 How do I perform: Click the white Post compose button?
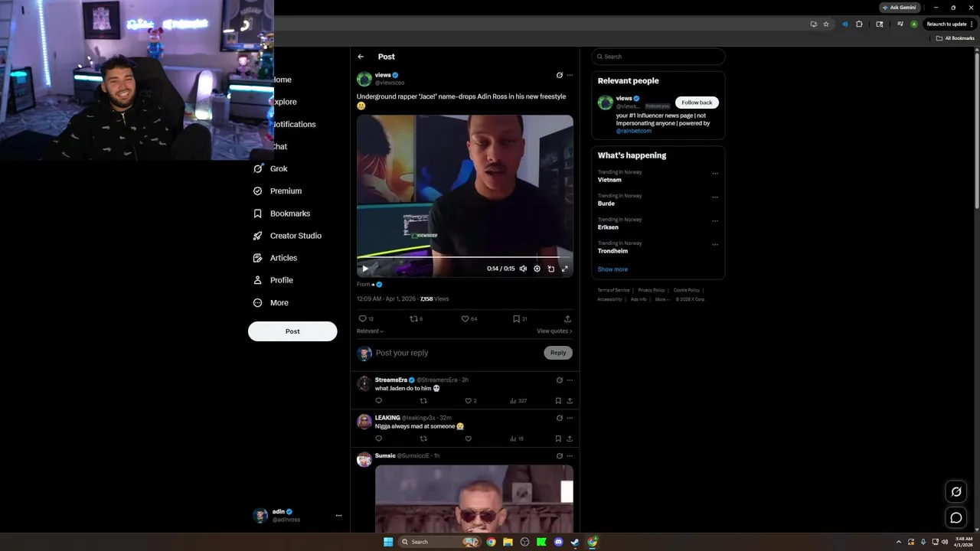click(292, 331)
